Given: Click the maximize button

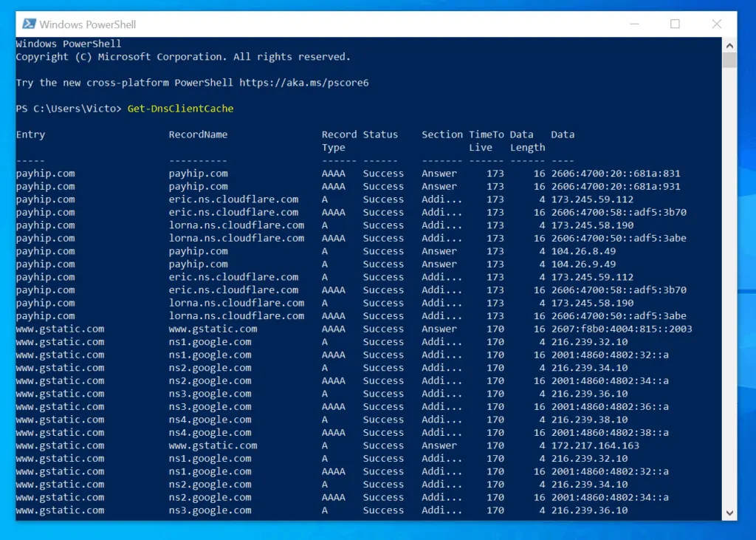Looking at the screenshot, I should (674, 24).
